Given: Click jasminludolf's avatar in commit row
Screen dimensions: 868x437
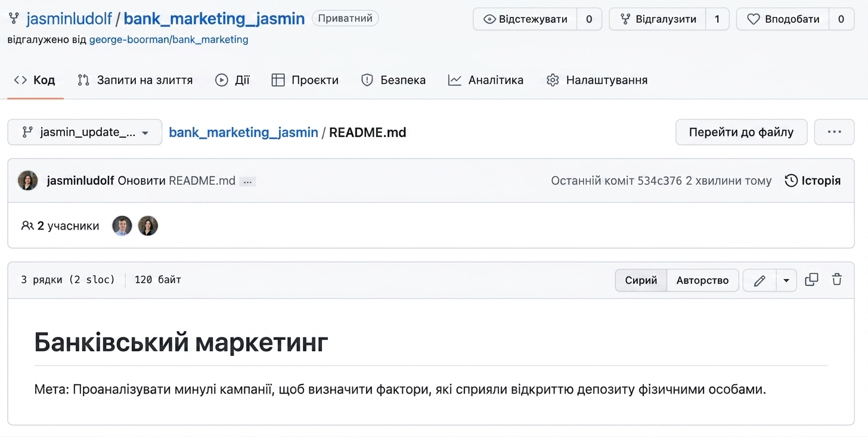Looking at the screenshot, I should tap(28, 181).
